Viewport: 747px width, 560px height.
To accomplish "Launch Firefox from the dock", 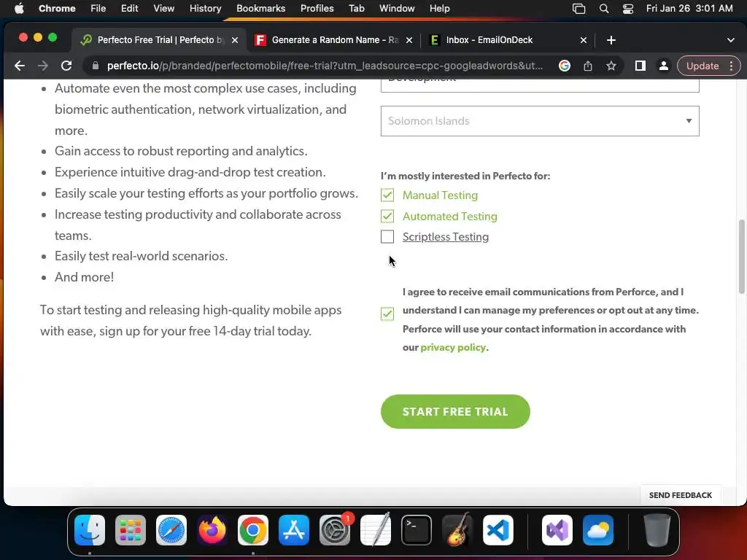I will click(x=212, y=530).
